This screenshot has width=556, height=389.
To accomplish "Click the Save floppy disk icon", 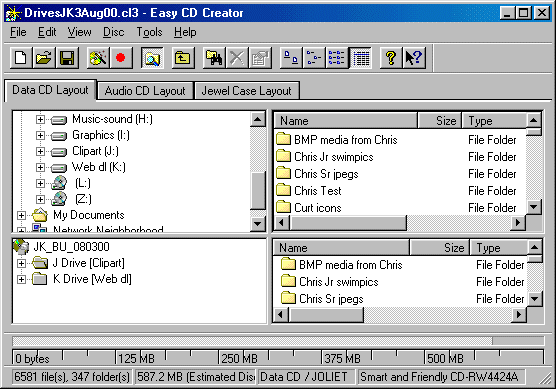I will pos(67,58).
